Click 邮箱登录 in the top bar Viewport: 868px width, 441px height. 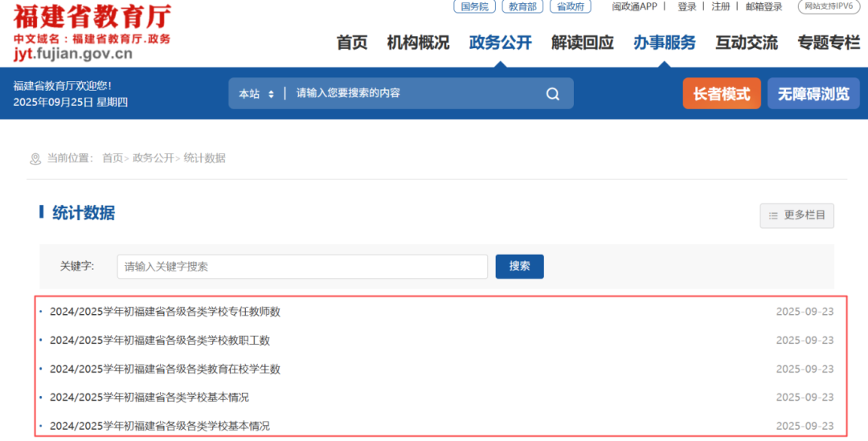[x=763, y=6]
